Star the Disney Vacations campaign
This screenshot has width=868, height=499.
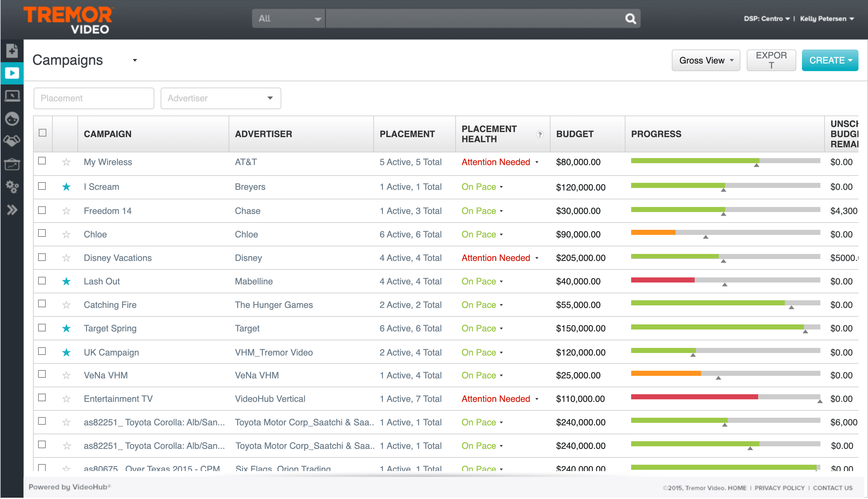coord(66,258)
